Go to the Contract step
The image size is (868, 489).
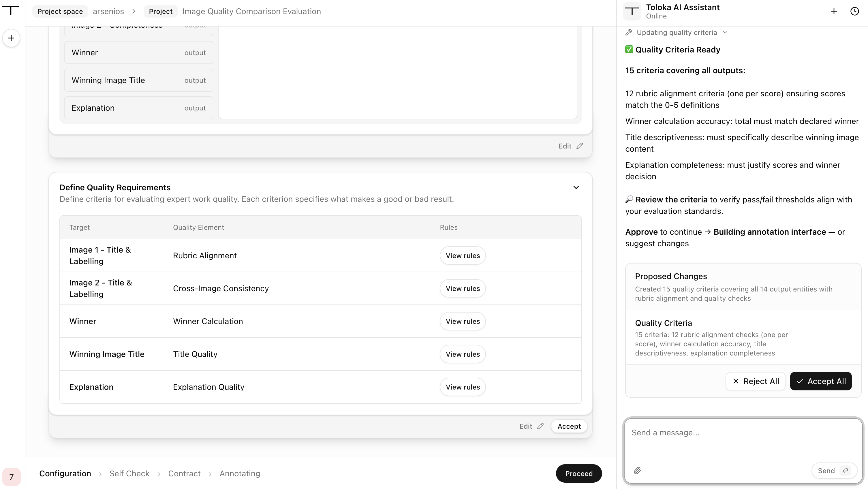point(184,473)
